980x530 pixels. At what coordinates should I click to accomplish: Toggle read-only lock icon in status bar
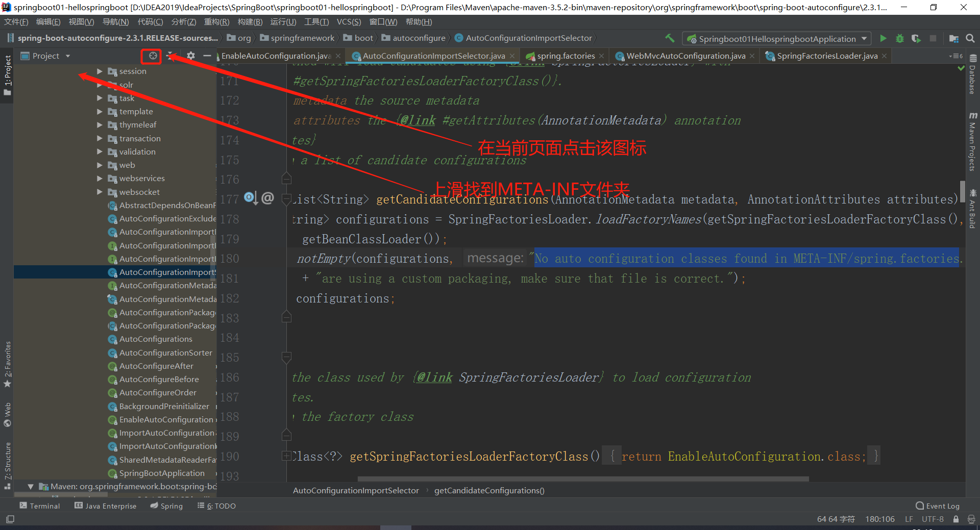[956, 519]
